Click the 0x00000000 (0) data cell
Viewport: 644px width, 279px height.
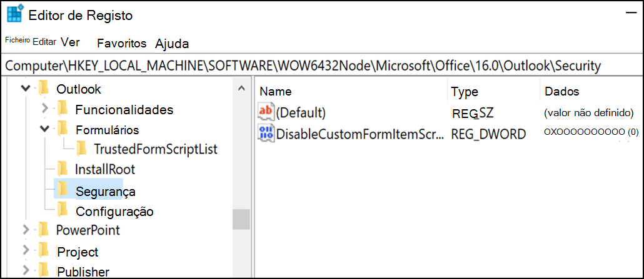pos(591,132)
